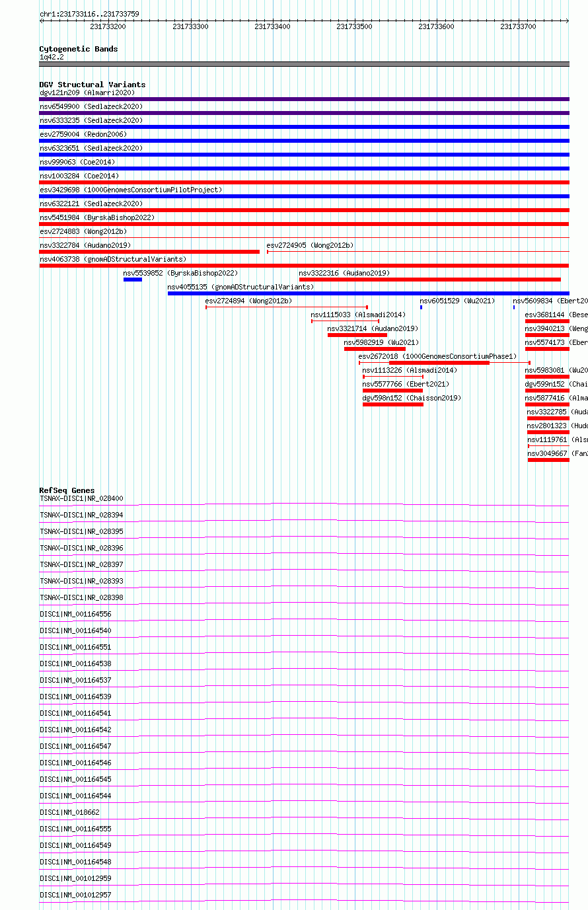
Task: Select DISC1|NM_001164538 transcript label
Action: click(x=75, y=664)
